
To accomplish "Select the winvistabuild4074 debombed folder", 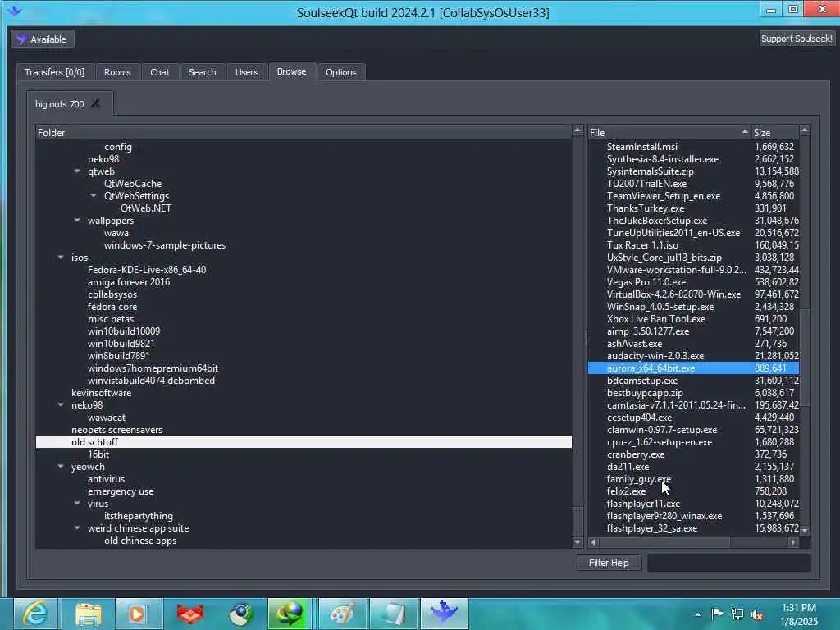I will pos(151,381).
